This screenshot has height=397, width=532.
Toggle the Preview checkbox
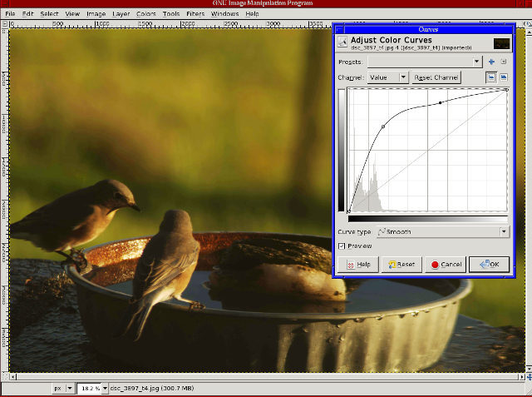pyautogui.click(x=342, y=246)
